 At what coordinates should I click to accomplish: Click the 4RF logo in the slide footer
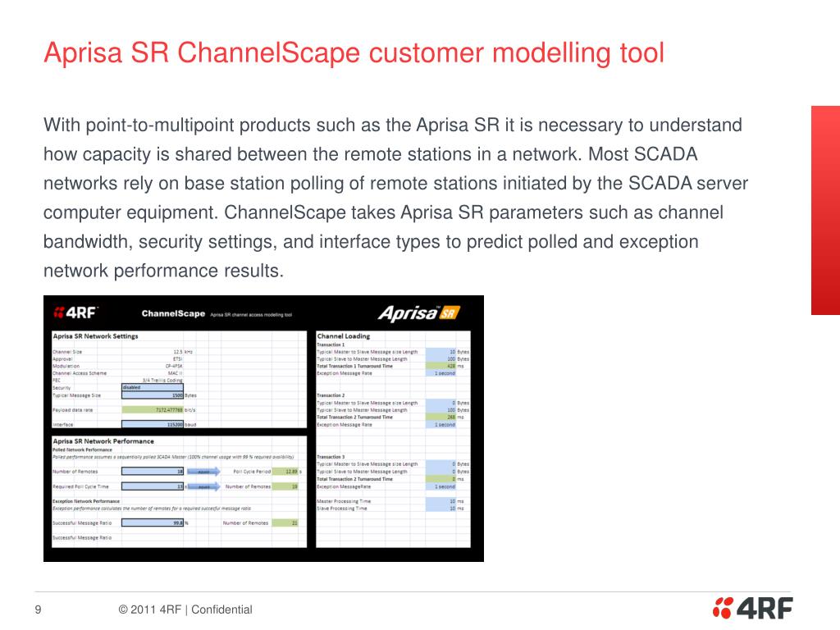click(753, 608)
